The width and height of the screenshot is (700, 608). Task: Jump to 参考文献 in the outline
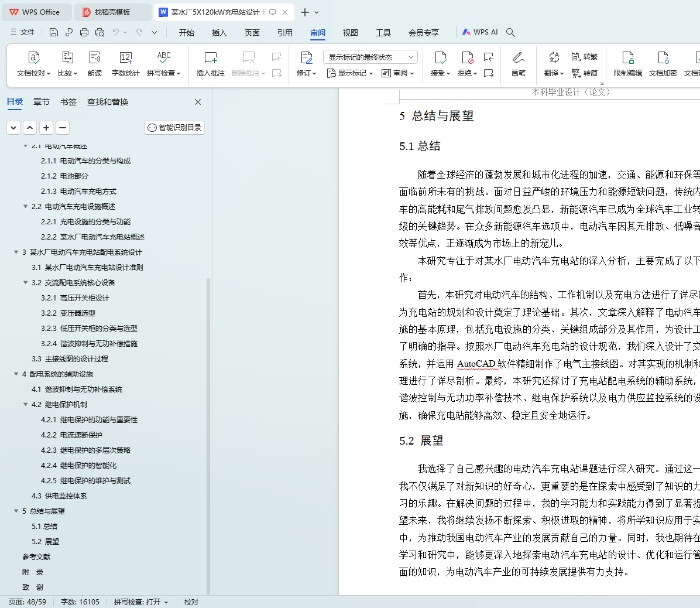point(36,556)
